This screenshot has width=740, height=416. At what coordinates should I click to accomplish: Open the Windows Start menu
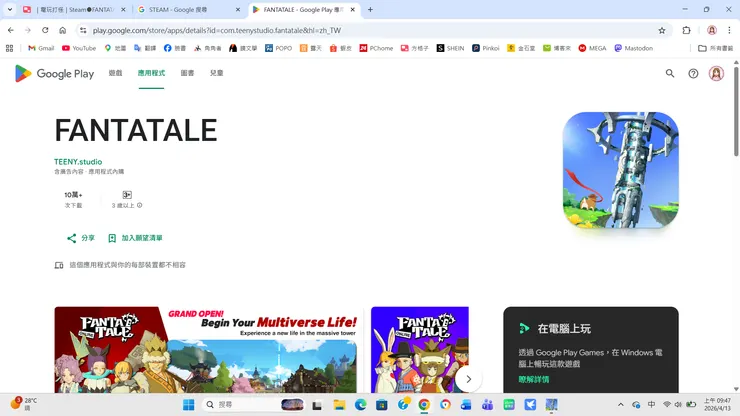tap(188, 405)
